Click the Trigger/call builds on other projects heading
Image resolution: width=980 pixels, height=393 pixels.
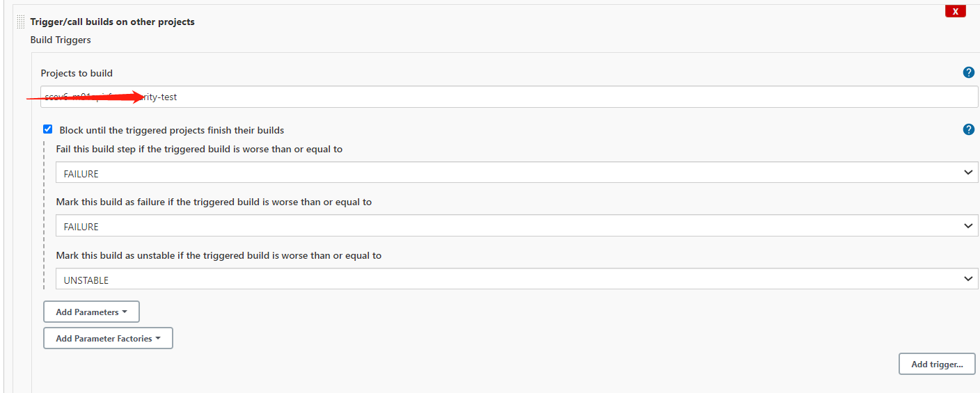click(112, 22)
